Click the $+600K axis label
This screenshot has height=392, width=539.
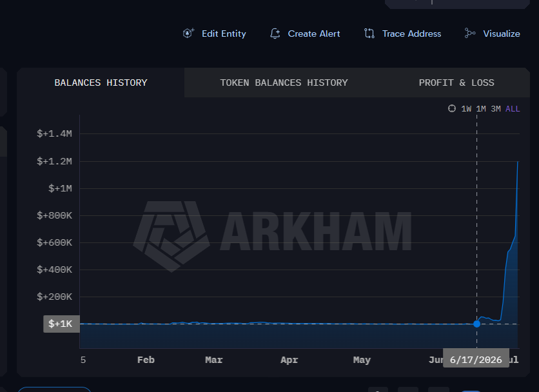pos(54,243)
